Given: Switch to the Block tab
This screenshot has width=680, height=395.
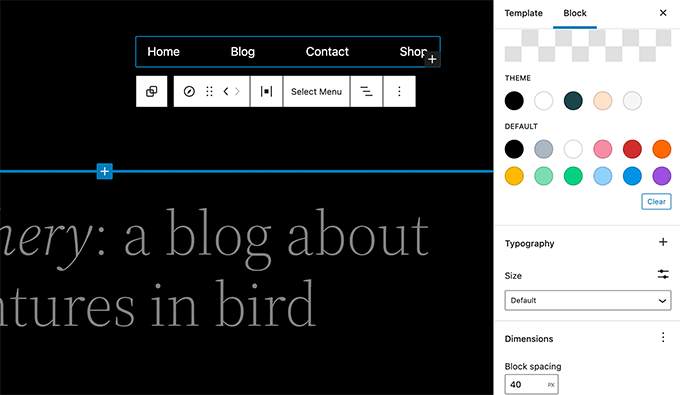Looking at the screenshot, I should click(x=575, y=13).
